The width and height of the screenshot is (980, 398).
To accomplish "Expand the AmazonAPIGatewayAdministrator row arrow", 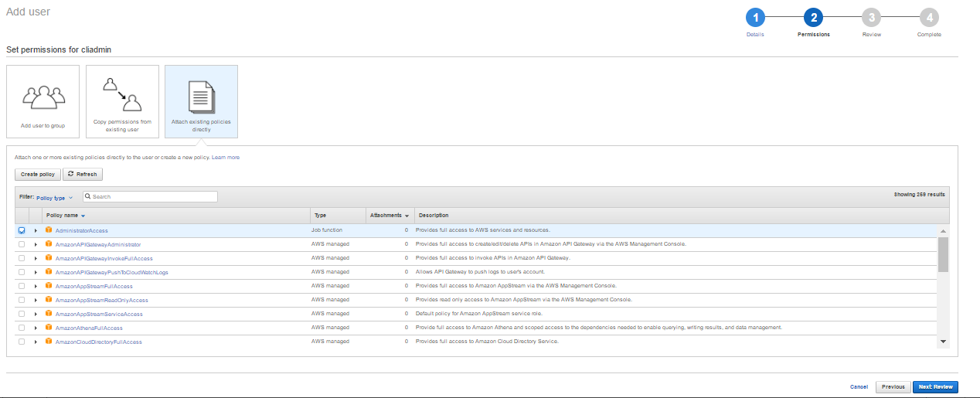I will [36, 244].
